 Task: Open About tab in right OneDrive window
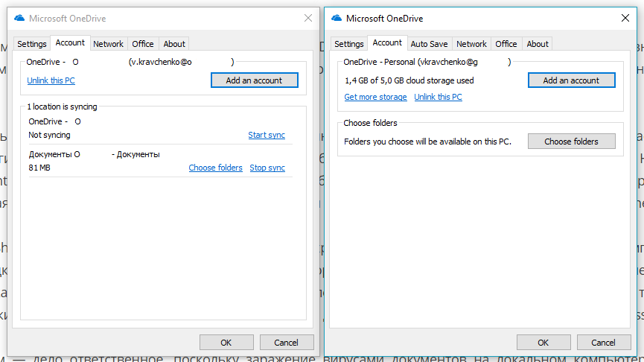[538, 44]
